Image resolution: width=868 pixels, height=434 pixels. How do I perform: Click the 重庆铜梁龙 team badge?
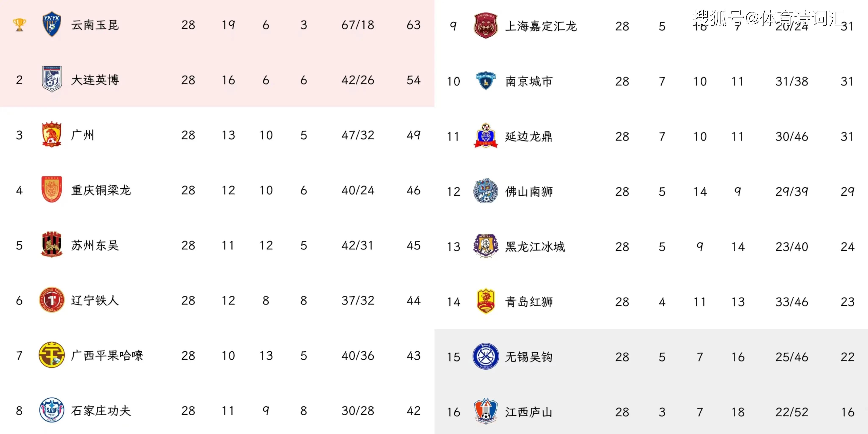coord(51,189)
